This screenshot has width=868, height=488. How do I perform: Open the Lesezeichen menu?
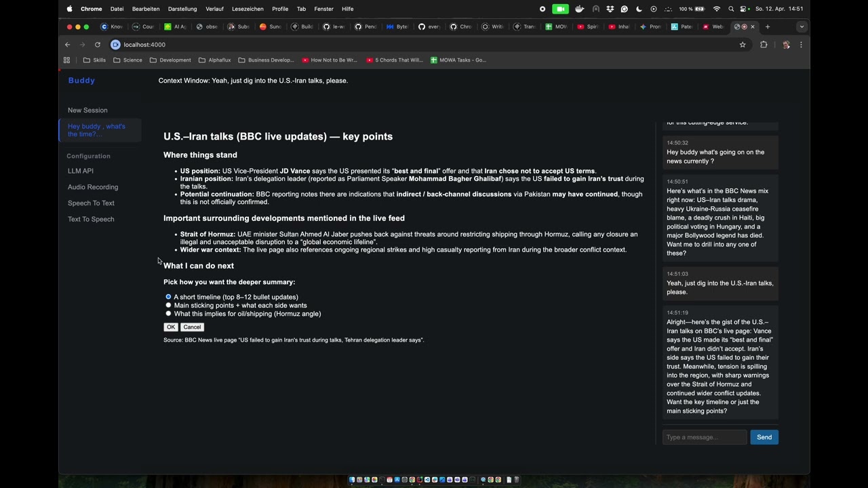pyautogui.click(x=248, y=9)
